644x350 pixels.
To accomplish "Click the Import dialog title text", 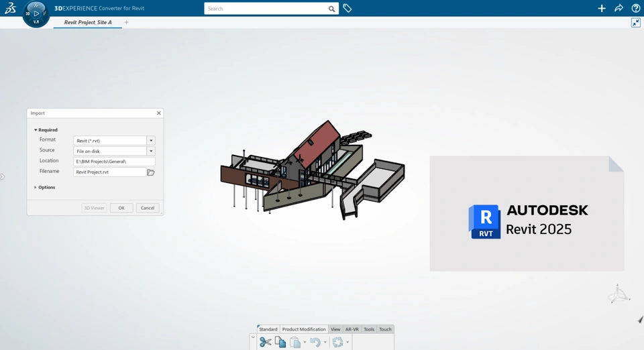I will (38, 113).
